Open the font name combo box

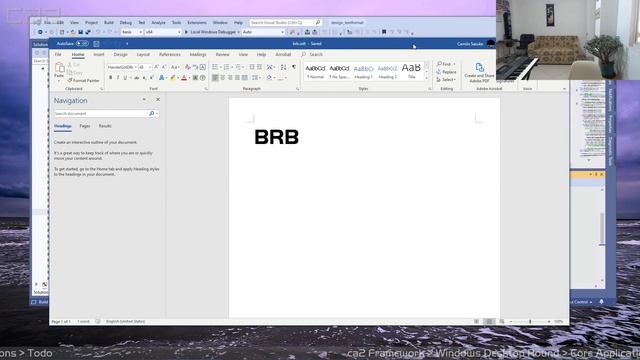tap(122, 67)
